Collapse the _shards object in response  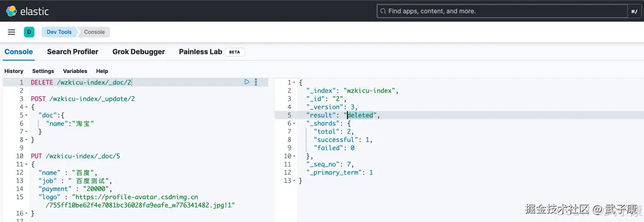pyautogui.click(x=294, y=124)
